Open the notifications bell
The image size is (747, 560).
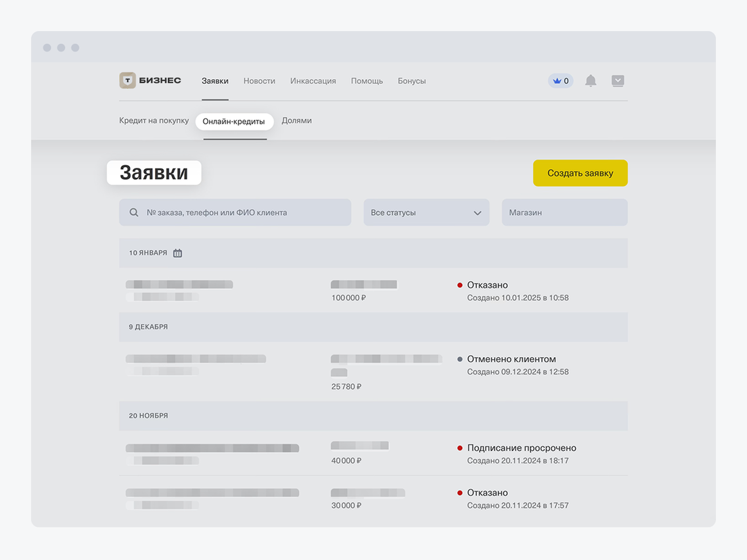[x=591, y=81]
